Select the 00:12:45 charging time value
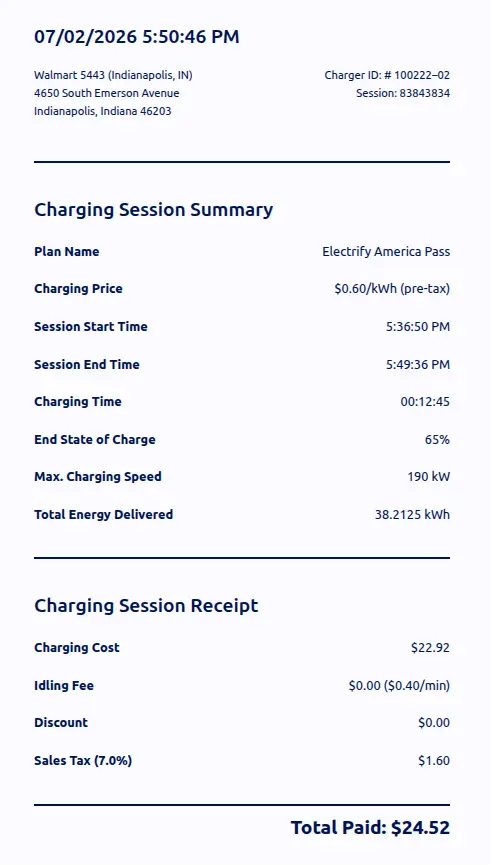 [x=425, y=402]
